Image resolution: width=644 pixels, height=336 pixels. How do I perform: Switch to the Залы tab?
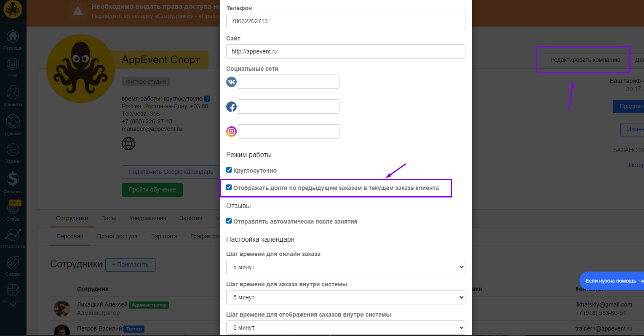click(x=109, y=218)
